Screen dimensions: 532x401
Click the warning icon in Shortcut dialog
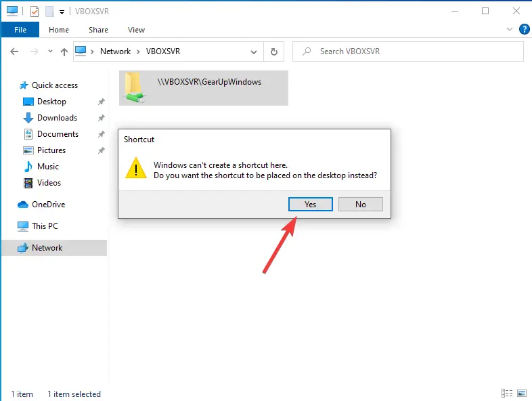(136, 168)
